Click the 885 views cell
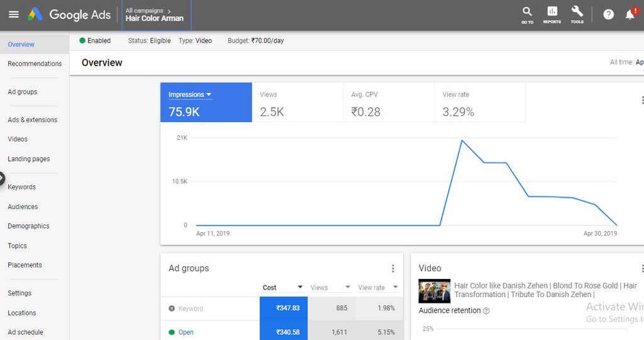The image size is (644, 340). tap(331, 309)
